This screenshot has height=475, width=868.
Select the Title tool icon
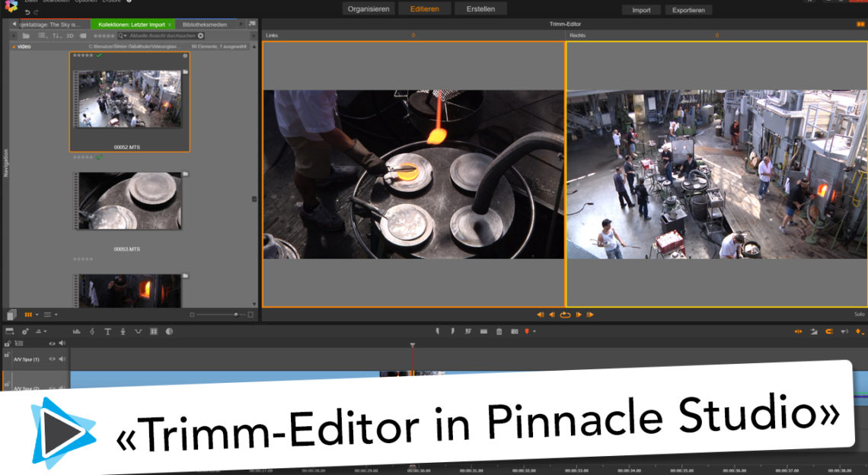(x=107, y=331)
